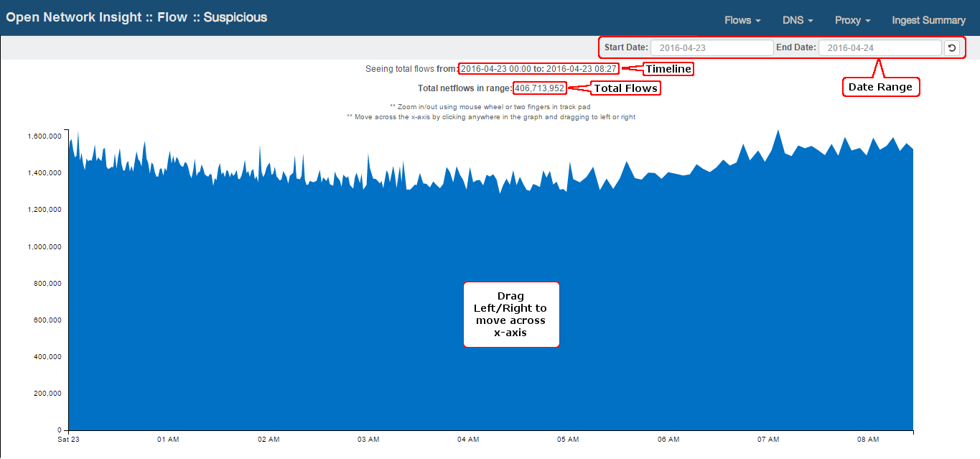The image size is (980, 459).
Task: Open the Proxy dropdown menu
Action: [852, 20]
